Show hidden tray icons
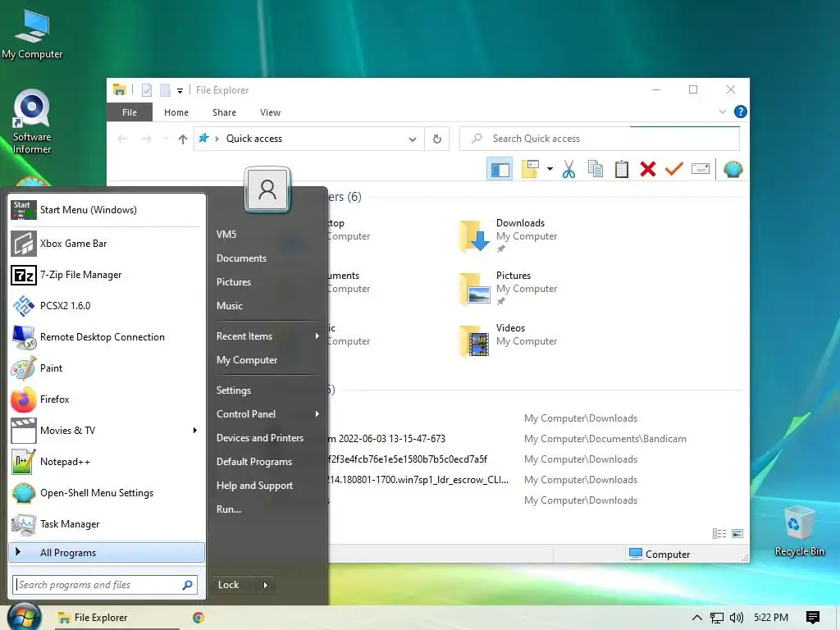 [x=697, y=618]
